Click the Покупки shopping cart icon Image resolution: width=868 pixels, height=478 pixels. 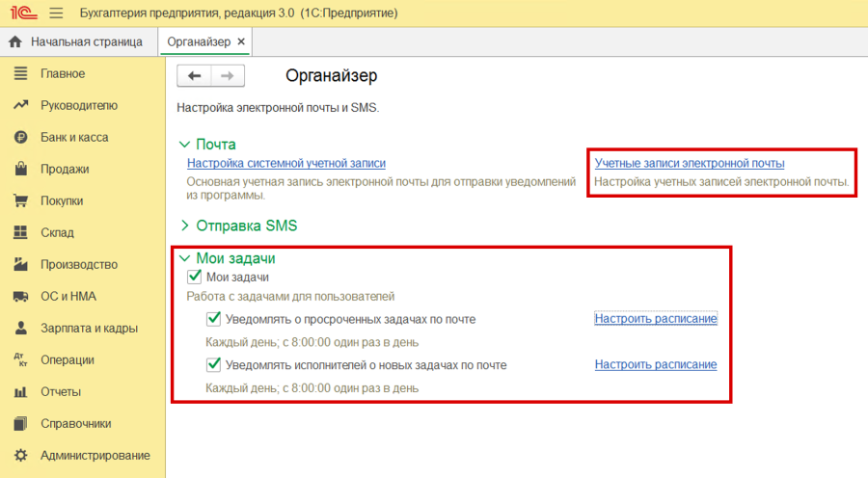coord(20,200)
